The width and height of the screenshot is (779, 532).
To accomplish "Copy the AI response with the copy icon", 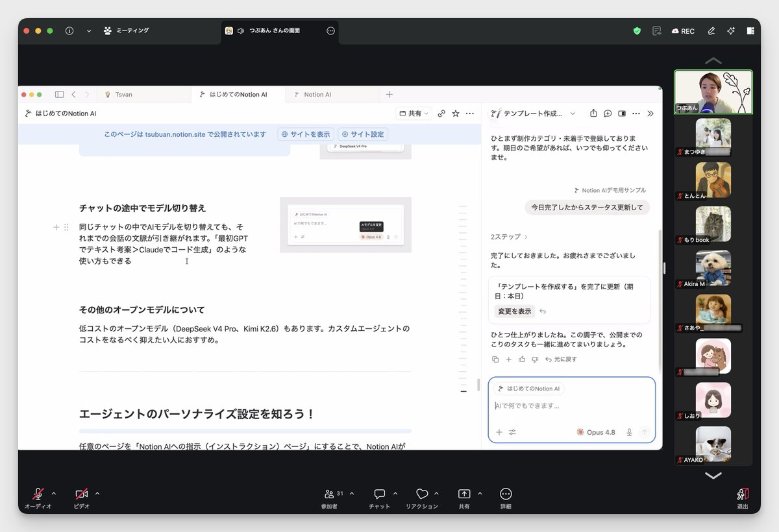I will click(x=495, y=359).
